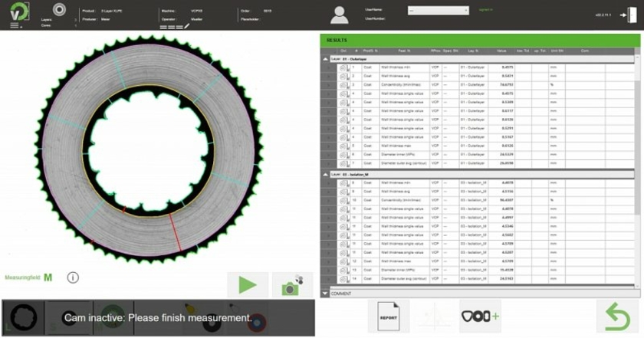644x338 pixels.
Task: Collapse the 01 - Outerlayer group
Action: coord(325,59)
